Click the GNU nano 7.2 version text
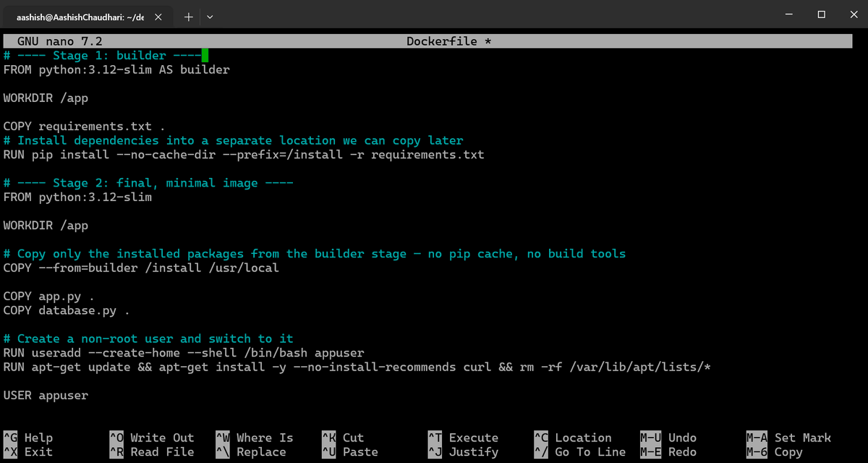The image size is (868, 463). [60, 41]
